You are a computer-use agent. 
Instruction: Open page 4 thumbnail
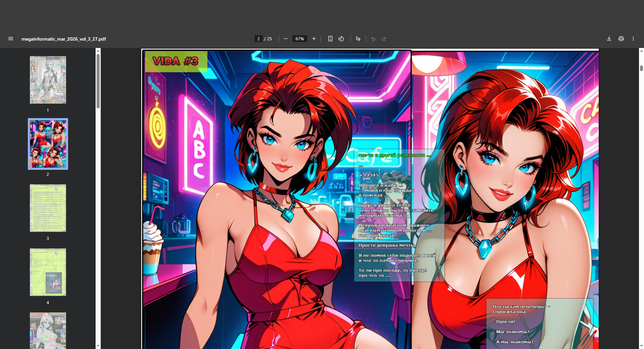48,272
